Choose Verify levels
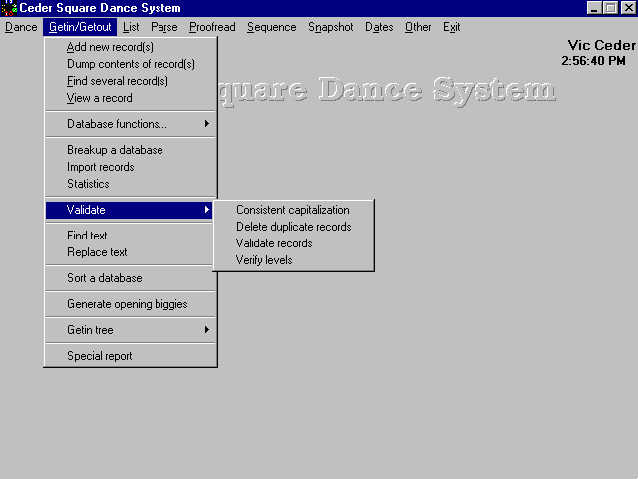Screen dimensions: 638x479 pyautogui.click(x=293, y=260)
